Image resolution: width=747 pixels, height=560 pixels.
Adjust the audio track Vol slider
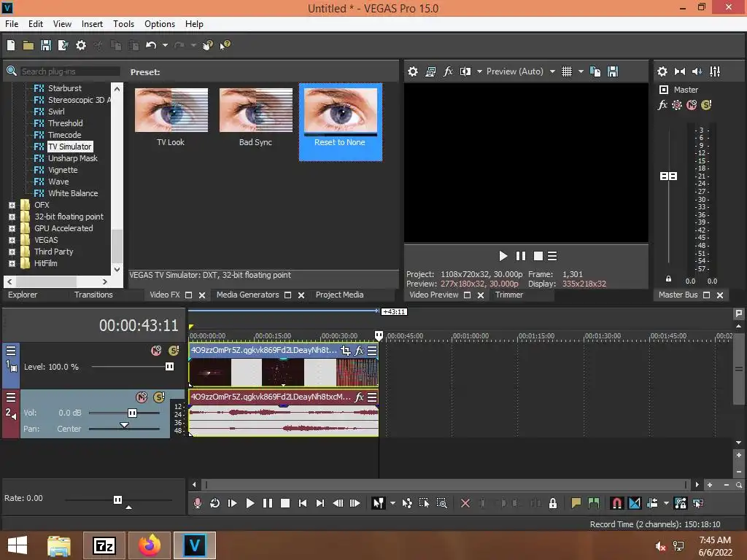click(133, 413)
